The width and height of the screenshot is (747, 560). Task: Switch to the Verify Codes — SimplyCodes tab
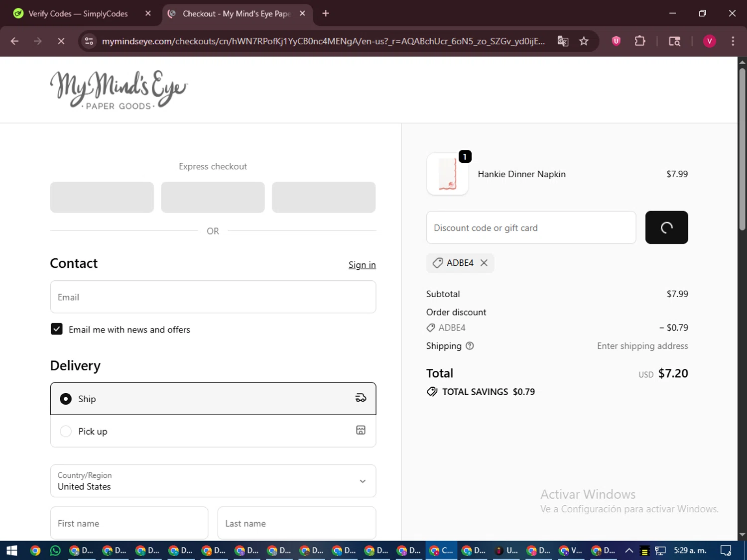(x=78, y=13)
